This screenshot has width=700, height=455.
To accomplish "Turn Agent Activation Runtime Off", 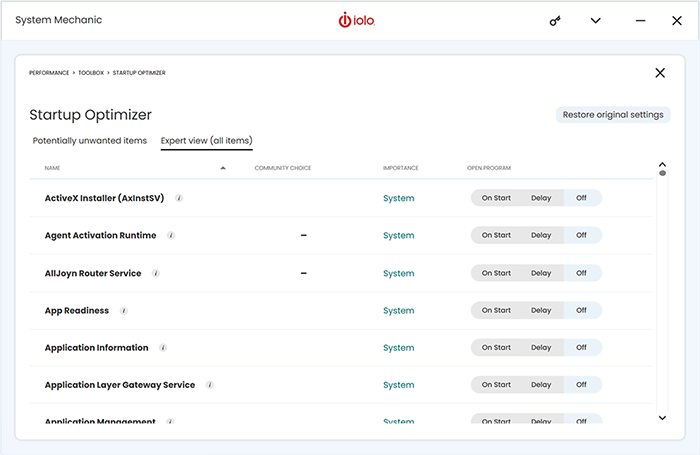I will click(x=581, y=235).
